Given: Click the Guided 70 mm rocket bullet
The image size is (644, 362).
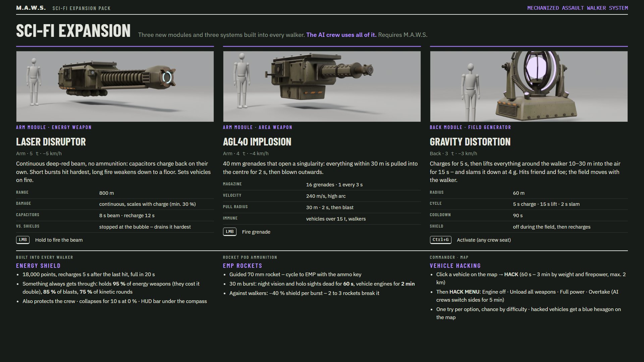Looking at the screenshot, I should 295,275.
